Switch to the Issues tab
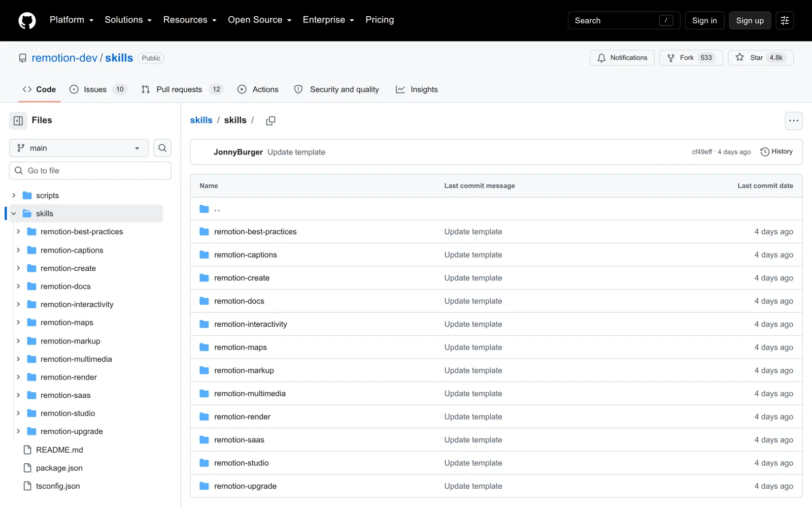The height and width of the screenshot is (508, 812). pos(98,89)
